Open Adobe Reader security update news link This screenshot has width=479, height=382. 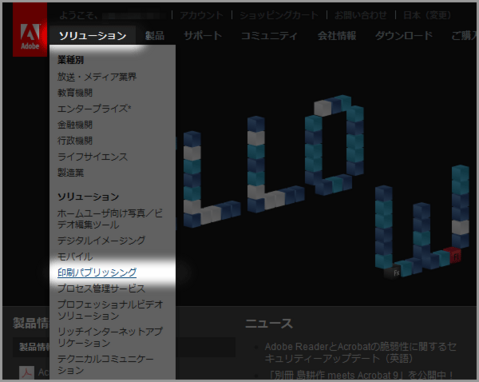(361, 353)
